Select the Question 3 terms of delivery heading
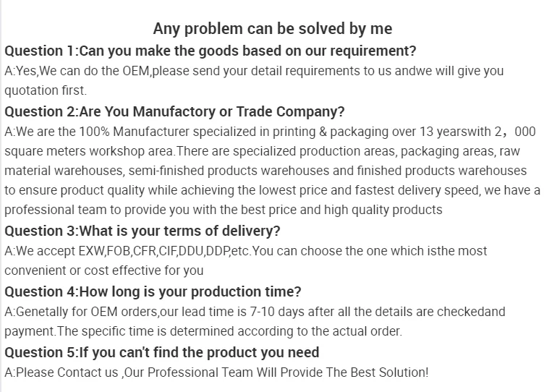The width and height of the screenshot is (544, 392). click(x=143, y=231)
